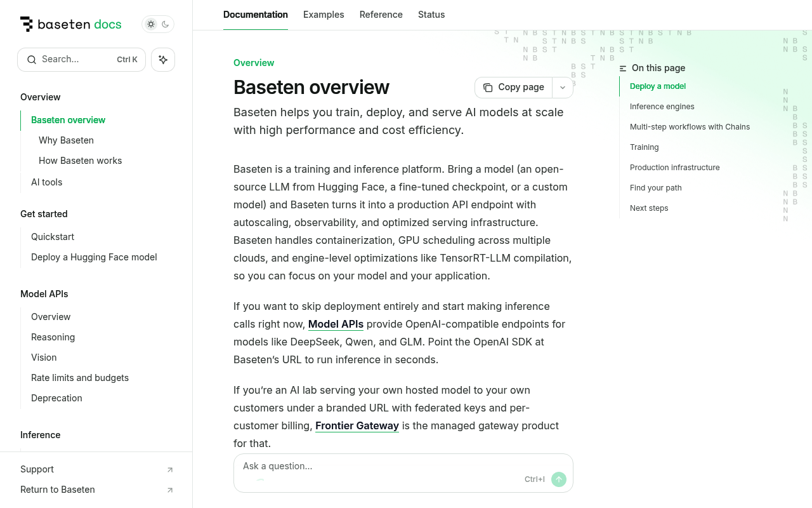Click the Frontier Gateway inline link
Viewport: 812px width, 508px height.
point(357,425)
